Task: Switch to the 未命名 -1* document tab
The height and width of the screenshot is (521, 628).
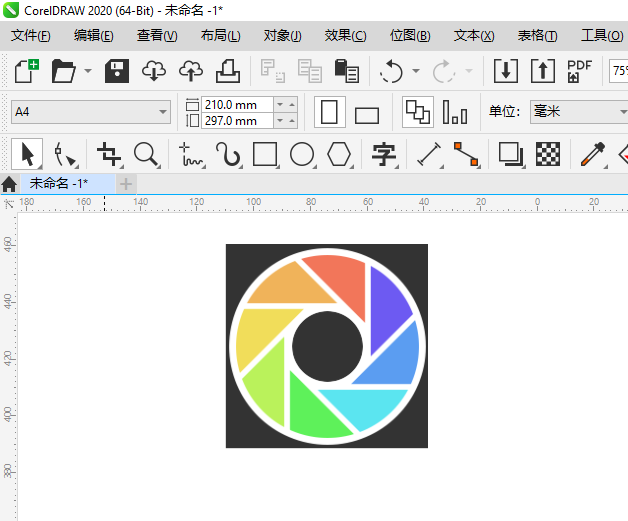Action: (x=68, y=184)
